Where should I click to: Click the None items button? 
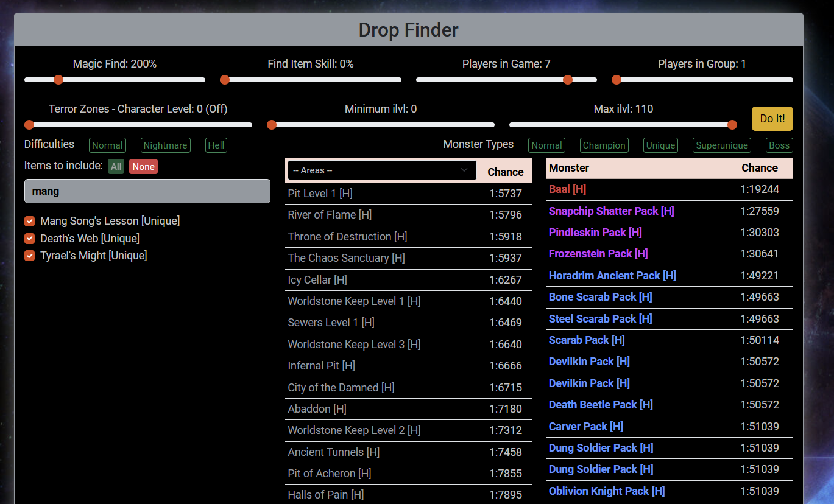click(x=143, y=167)
